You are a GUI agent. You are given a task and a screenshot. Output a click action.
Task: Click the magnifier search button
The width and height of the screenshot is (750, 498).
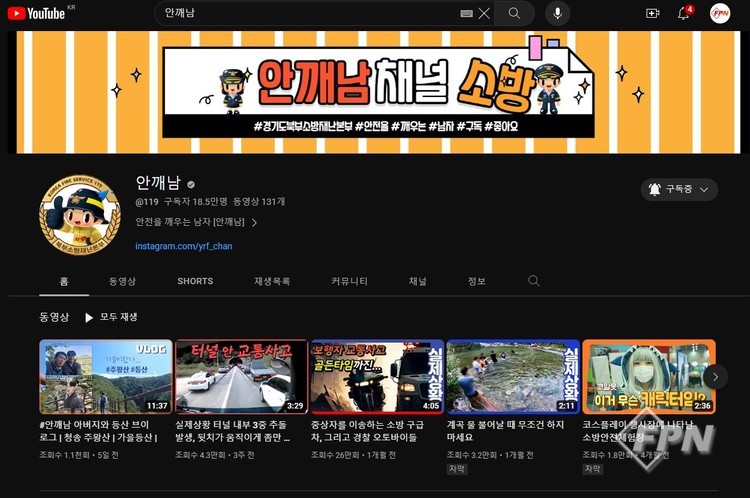(514, 13)
